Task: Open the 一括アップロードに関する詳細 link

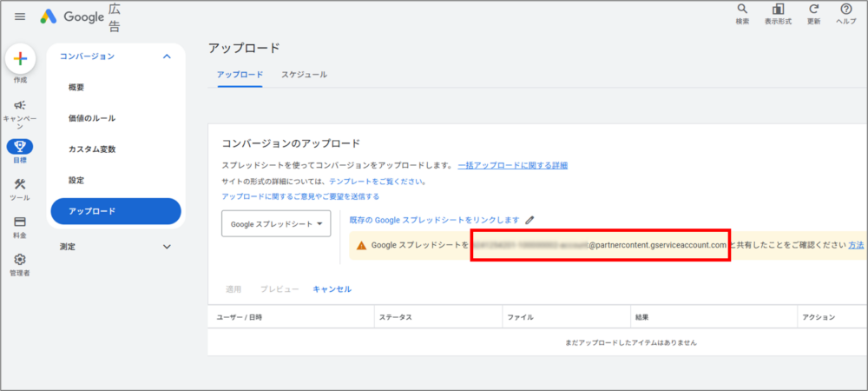Action: [x=512, y=165]
